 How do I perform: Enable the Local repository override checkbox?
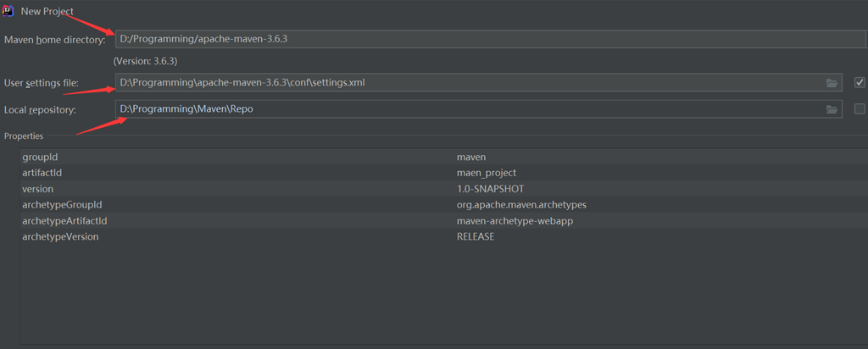click(860, 108)
